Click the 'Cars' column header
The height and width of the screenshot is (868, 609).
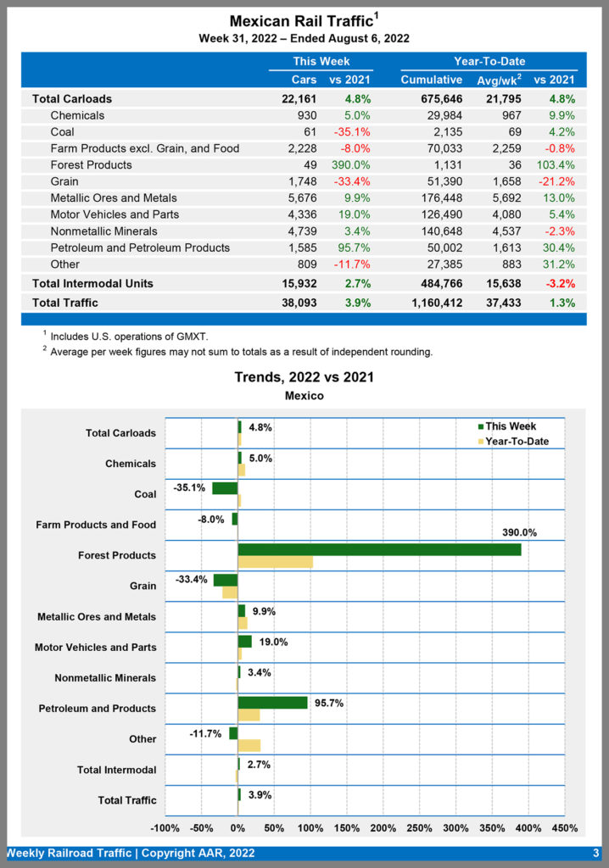304,80
